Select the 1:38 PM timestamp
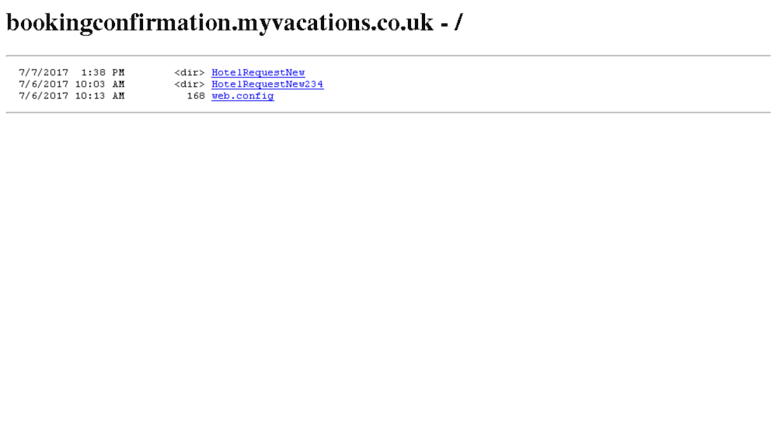The width and height of the screenshot is (777, 423). pos(103,72)
